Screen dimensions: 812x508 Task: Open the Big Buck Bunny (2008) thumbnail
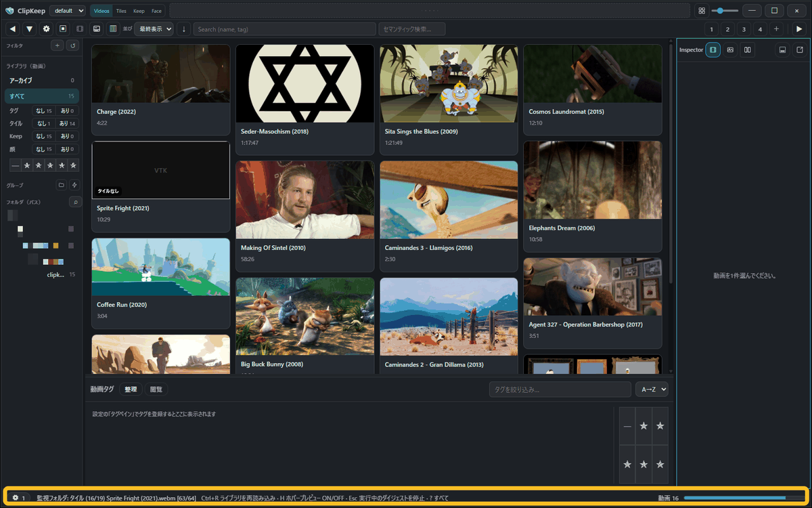point(305,317)
